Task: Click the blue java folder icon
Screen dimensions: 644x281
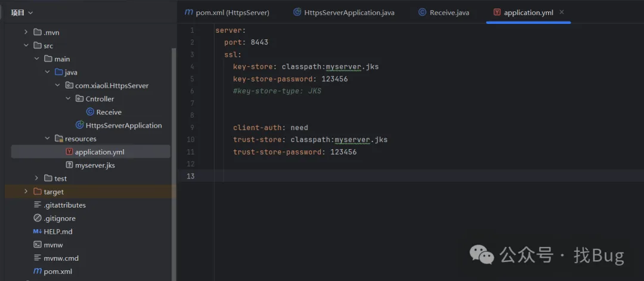Action: (58, 72)
